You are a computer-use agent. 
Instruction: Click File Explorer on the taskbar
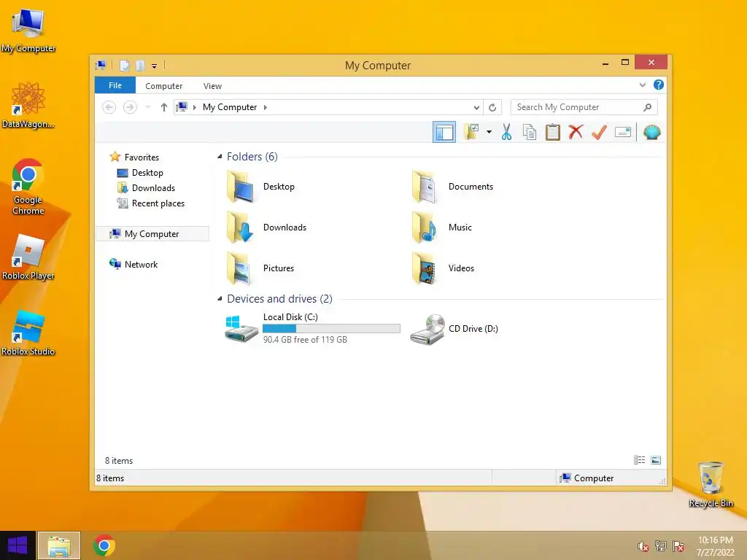pyautogui.click(x=59, y=545)
